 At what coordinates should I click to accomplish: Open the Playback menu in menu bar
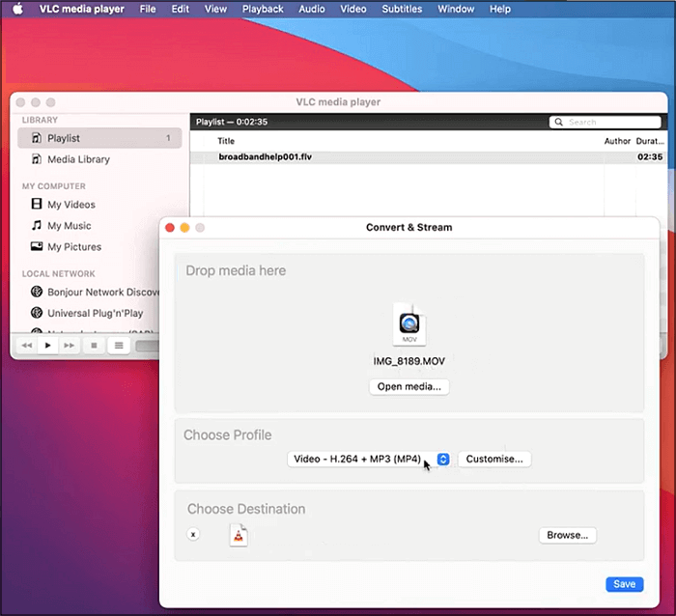(263, 9)
